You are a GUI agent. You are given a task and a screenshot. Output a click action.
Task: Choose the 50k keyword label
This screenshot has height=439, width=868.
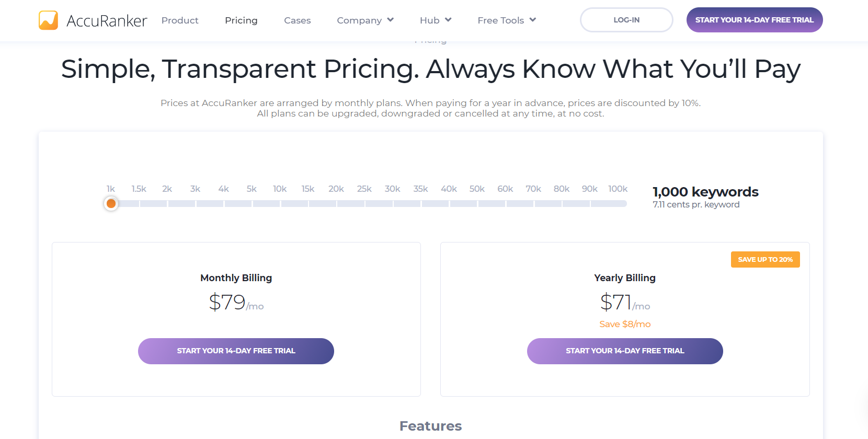(477, 189)
